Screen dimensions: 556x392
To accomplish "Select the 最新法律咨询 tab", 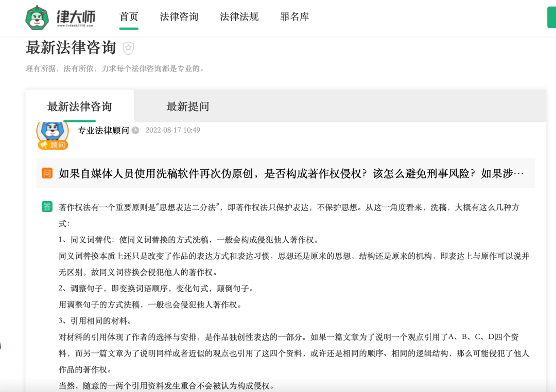I will (79, 106).
